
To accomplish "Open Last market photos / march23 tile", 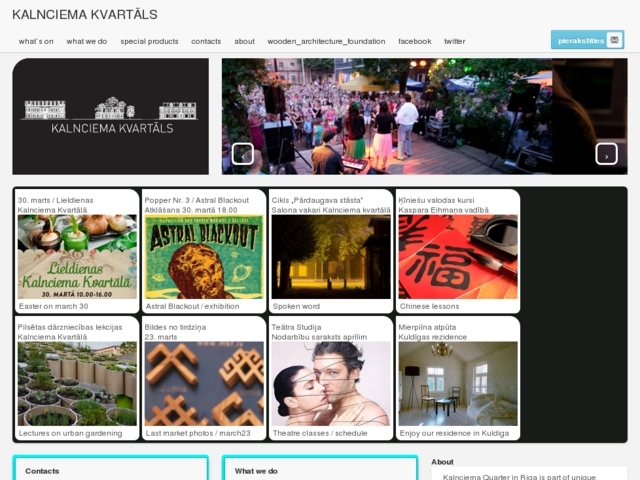I will 204,383.
